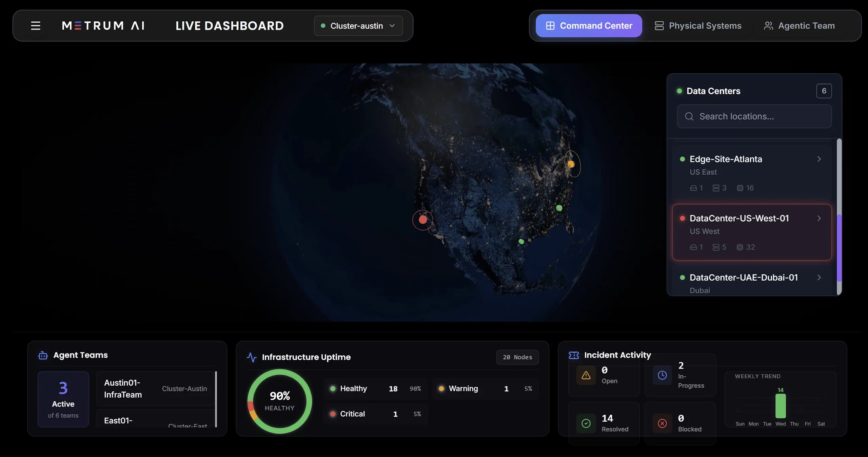Click the Wednesday bar in Weekly Trend chart
This screenshot has height=457, width=868.
coord(781,406)
